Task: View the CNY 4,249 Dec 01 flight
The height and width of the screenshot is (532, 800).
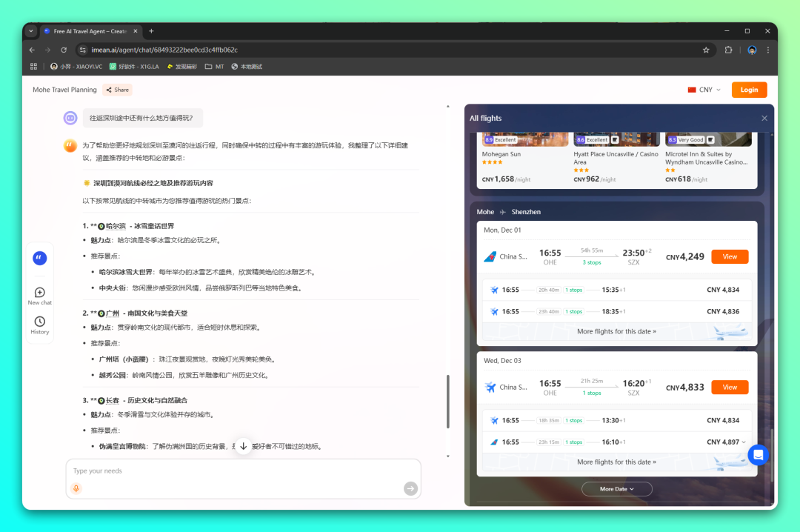Action: [x=730, y=256]
